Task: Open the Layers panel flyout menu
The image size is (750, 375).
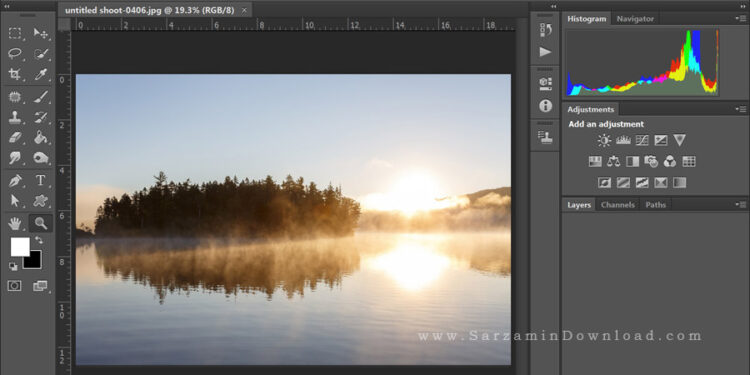Action: 741,205
